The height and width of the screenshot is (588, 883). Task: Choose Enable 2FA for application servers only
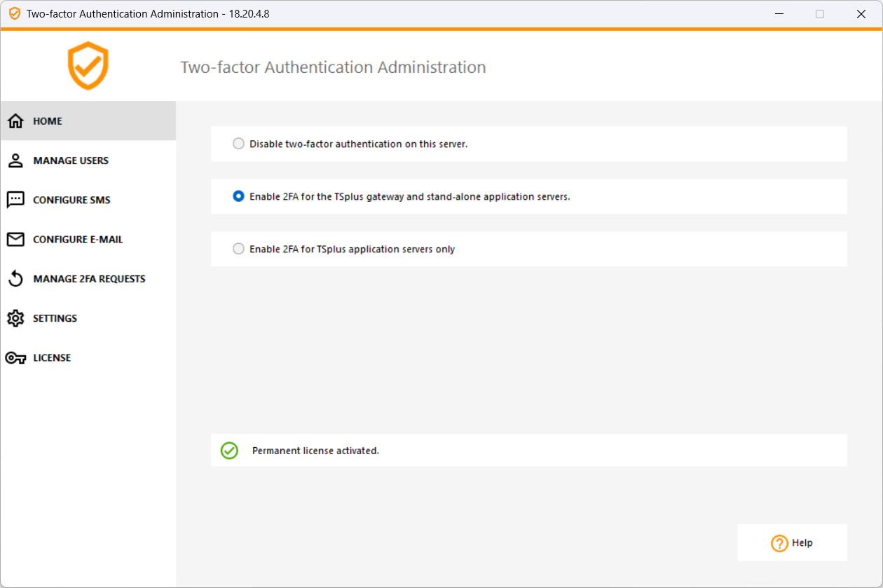tap(238, 249)
